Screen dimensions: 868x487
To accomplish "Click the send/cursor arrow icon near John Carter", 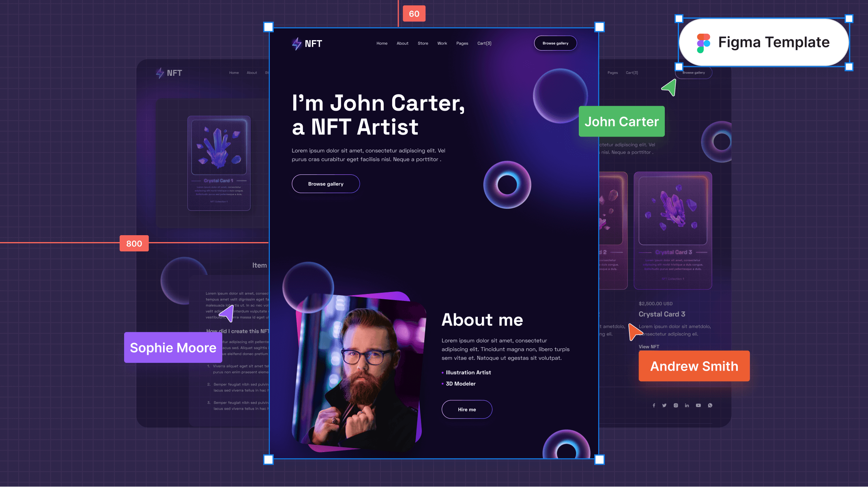I will (x=669, y=88).
